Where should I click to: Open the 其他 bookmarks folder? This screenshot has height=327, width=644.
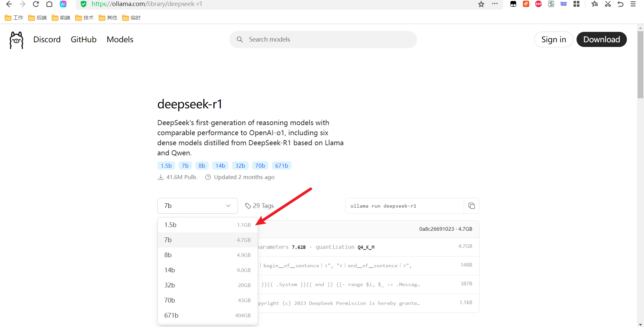click(108, 18)
